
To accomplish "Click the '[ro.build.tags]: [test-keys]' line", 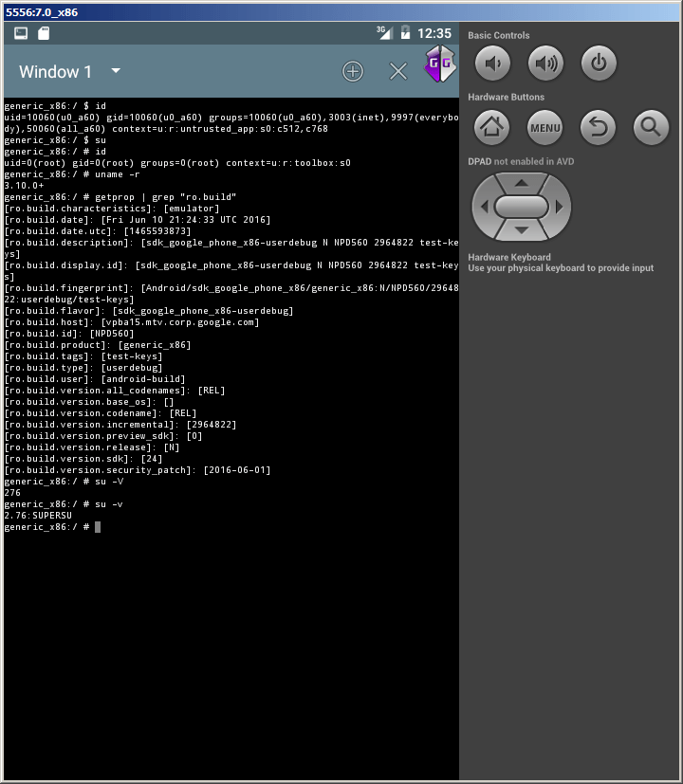I will tap(83, 356).
